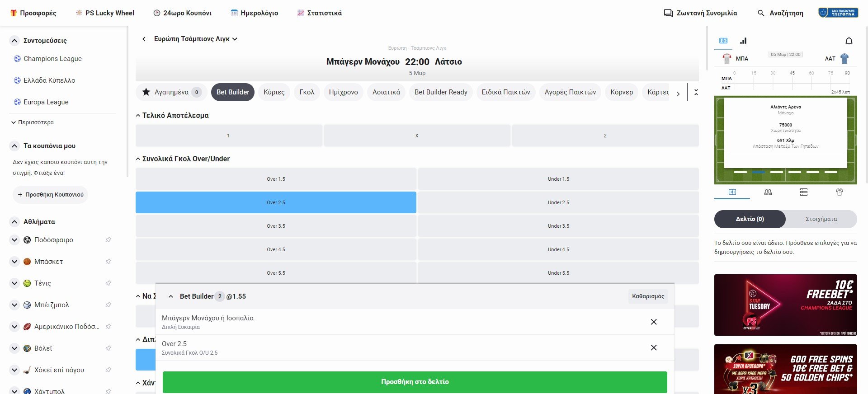Viewport: 868px width, 394px height.
Task: Collapse the Τελικό Αποτέλεσμα section
Action: [x=138, y=116]
